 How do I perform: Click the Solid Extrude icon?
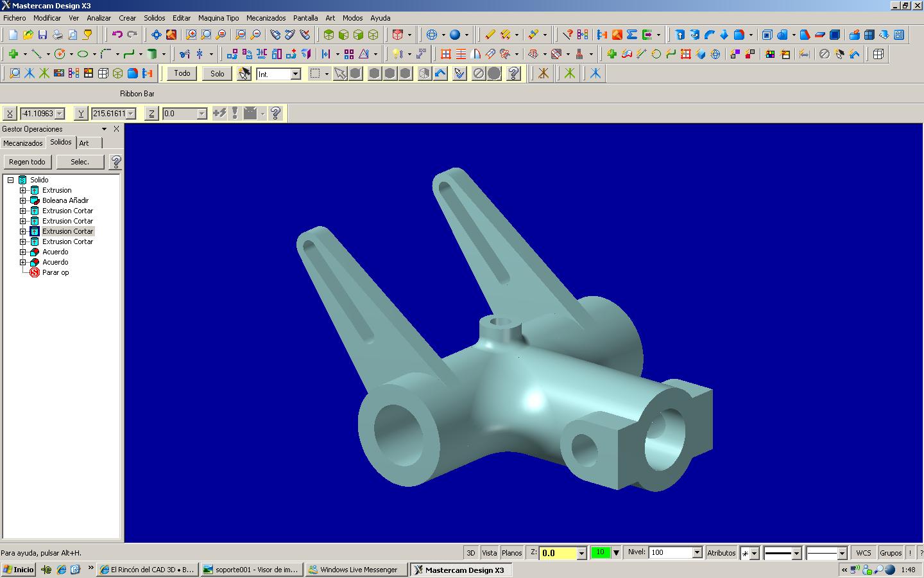pos(680,35)
